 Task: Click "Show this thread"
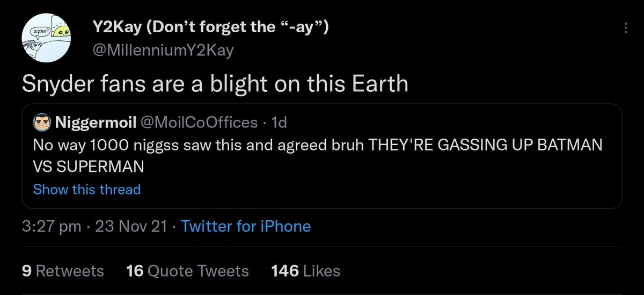coord(87,189)
